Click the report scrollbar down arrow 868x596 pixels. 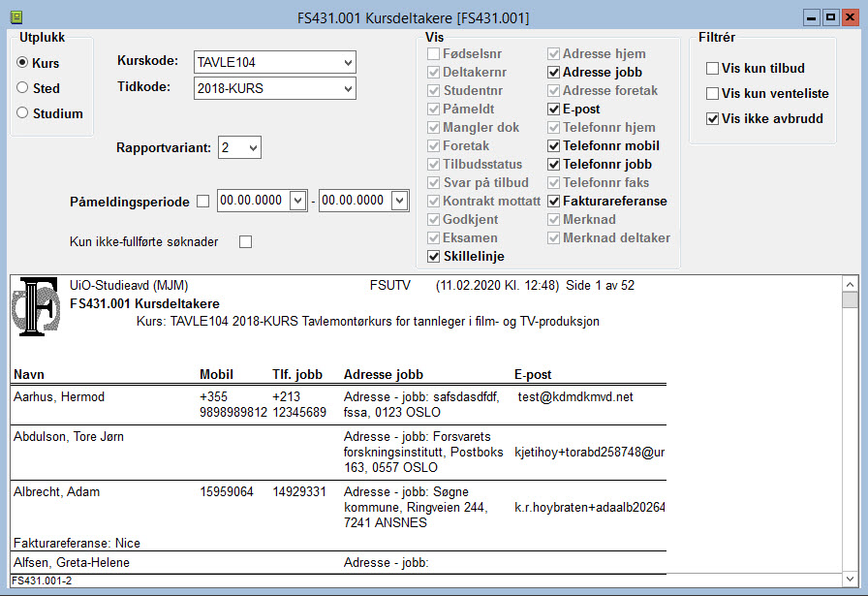[x=851, y=580]
